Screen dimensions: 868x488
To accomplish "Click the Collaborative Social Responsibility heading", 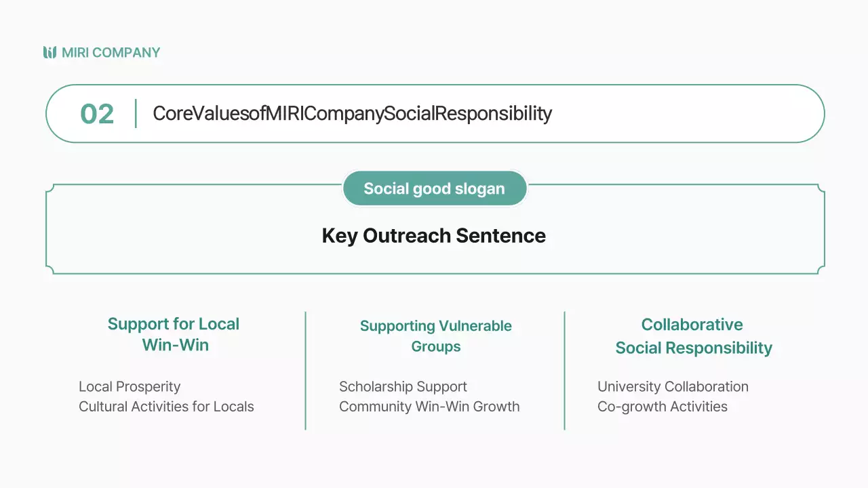I will tap(693, 336).
